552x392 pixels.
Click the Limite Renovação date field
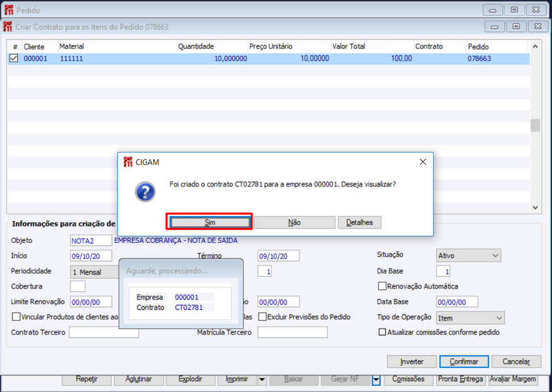(91, 302)
